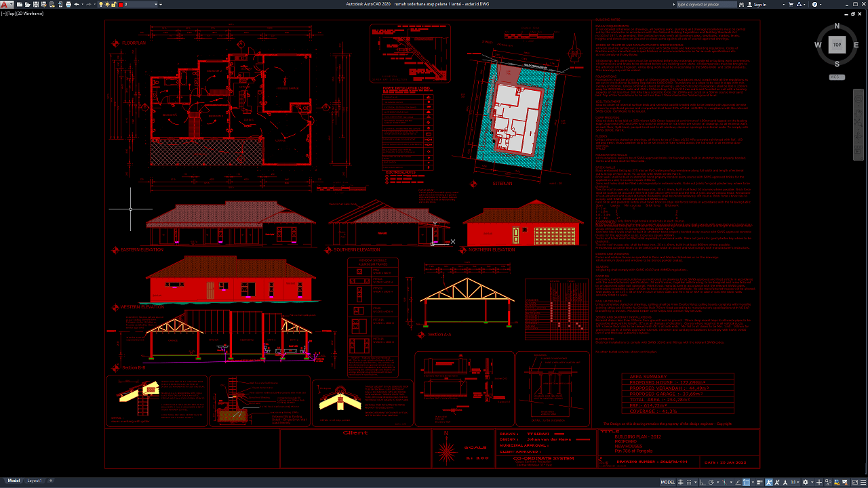Select the Model tab
Screen dimensions: 868x488
click(14, 481)
